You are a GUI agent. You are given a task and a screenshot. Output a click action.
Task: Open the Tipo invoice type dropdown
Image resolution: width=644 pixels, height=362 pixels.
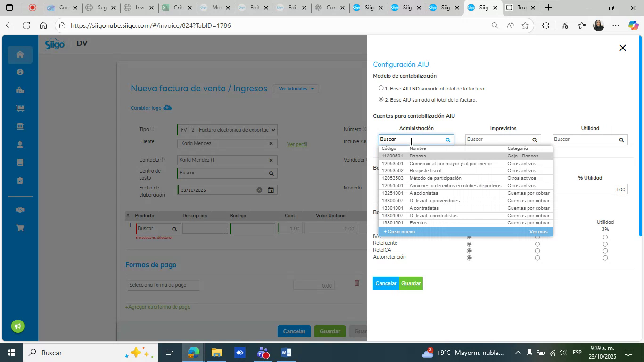227,130
